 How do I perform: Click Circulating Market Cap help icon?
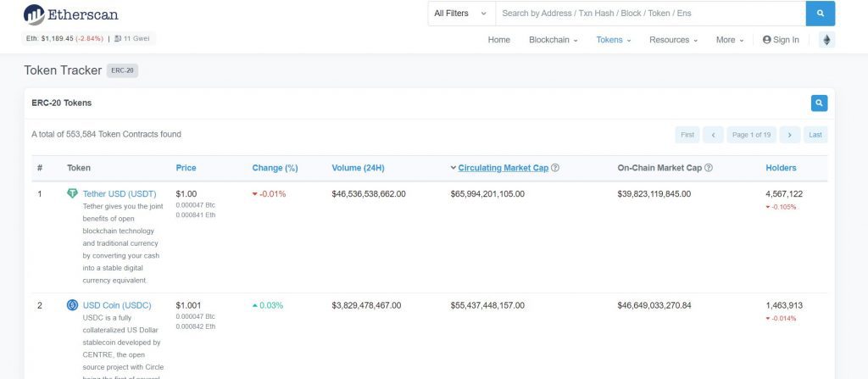tap(555, 168)
